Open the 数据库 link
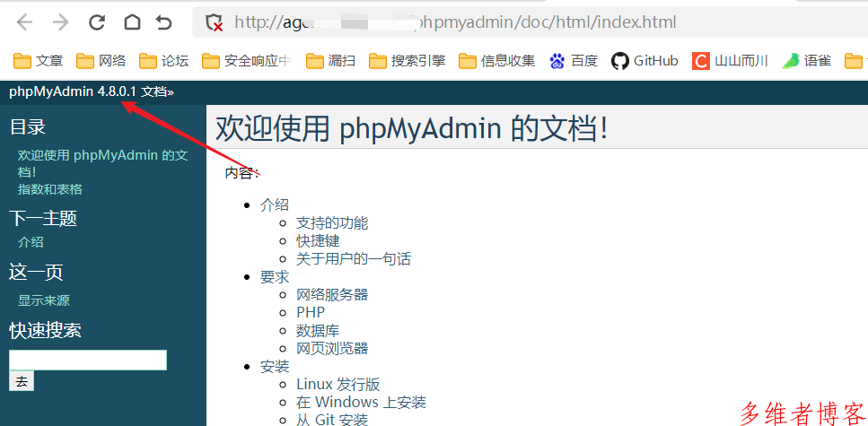The image size is (868, 426). [x=318, y=330]
